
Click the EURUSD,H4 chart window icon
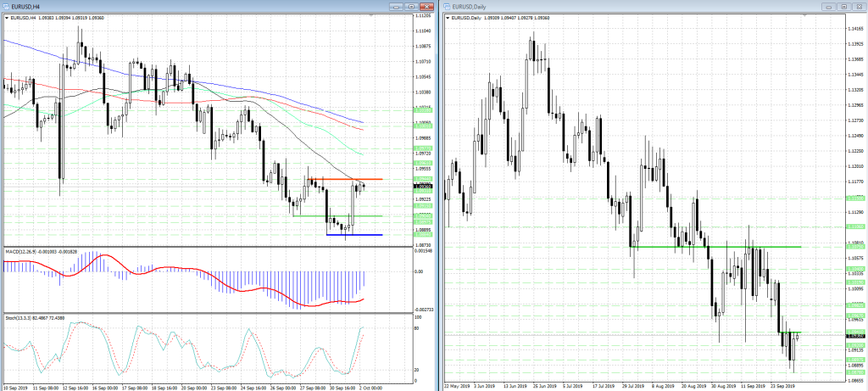pos(7,7)
